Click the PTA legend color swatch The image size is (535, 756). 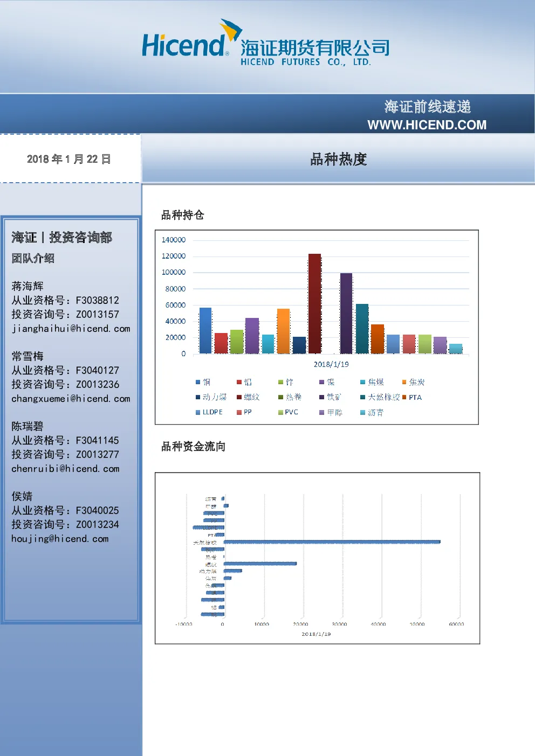coord(404,397)
